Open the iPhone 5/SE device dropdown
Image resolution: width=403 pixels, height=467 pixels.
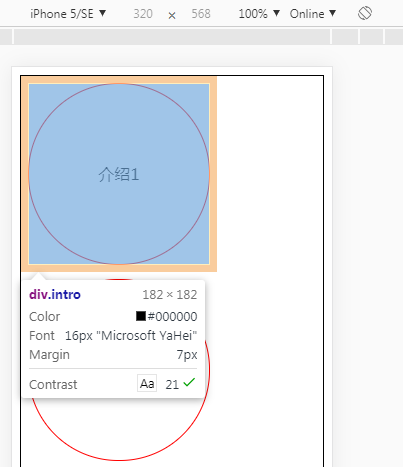tap(68, 14)
